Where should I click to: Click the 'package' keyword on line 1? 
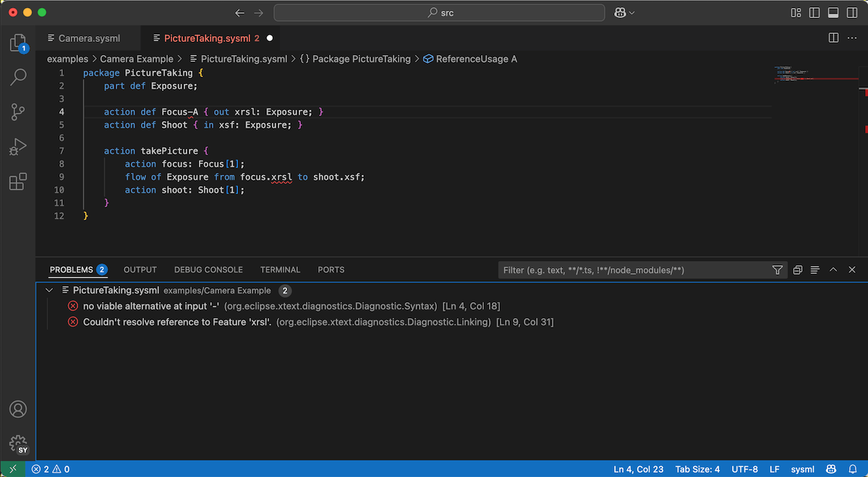tap(101, 73)
